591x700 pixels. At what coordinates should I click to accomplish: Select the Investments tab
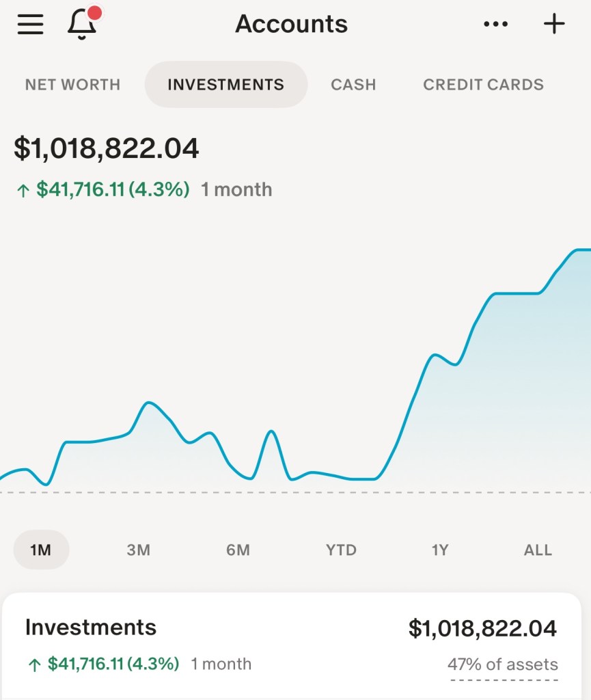(225, 85)
